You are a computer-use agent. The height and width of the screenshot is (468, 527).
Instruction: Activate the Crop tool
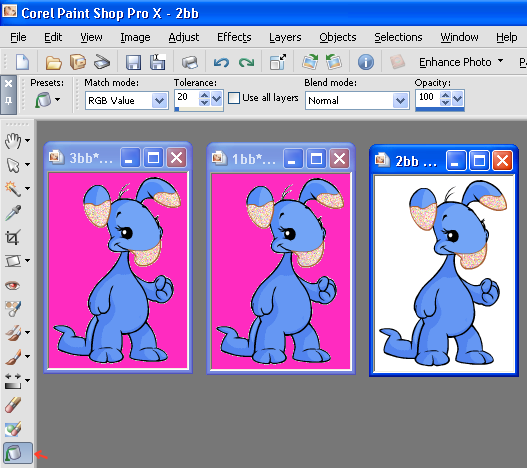click(13, 237)
